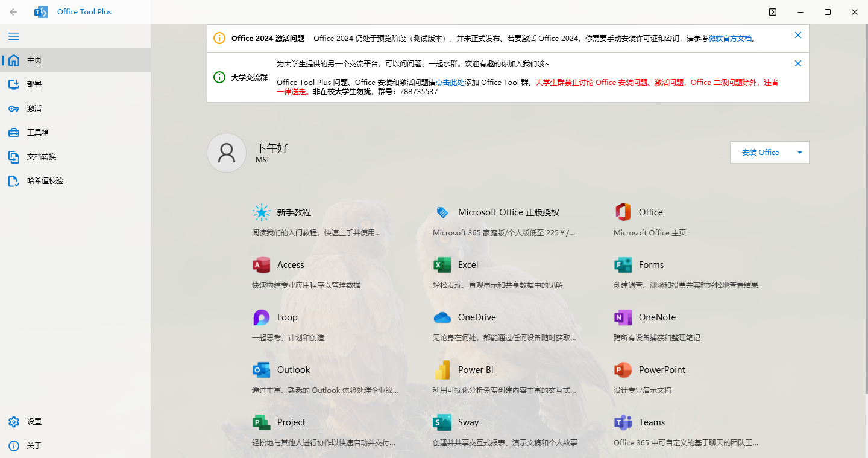Click the 激活 (Activate) key icon
This screenshot has width=868, height=458.
13,108
